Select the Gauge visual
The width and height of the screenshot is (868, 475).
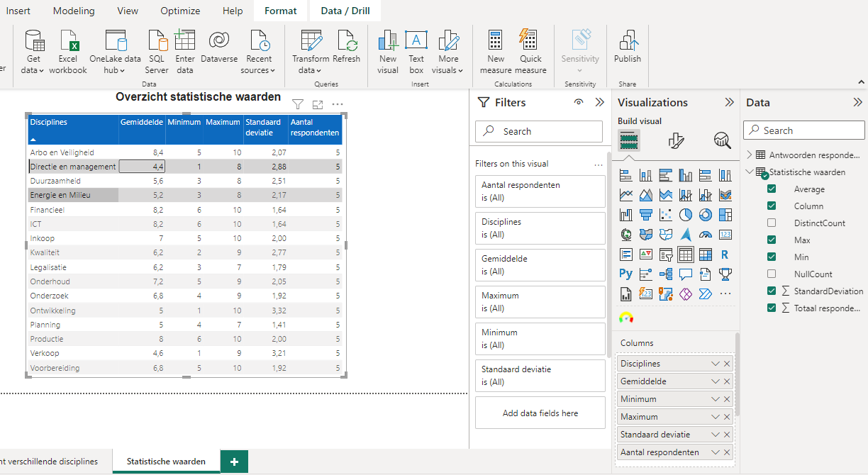[x=706, y=235]
